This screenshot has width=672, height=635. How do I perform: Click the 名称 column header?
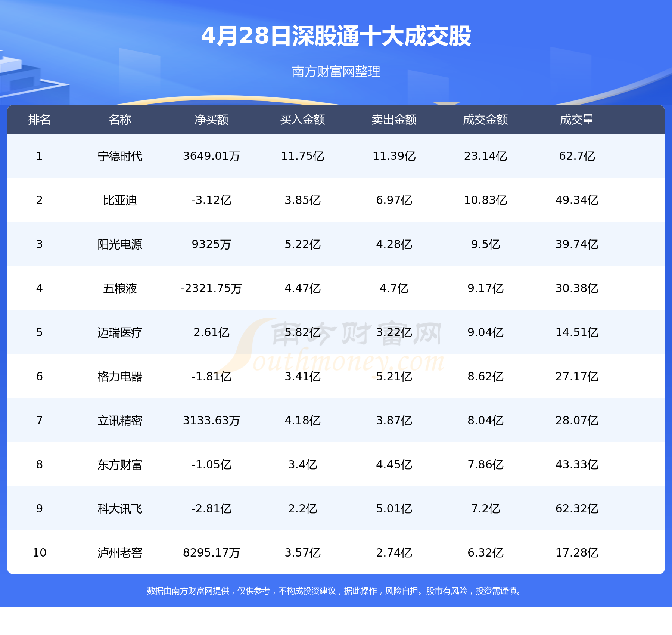click(x=120, y=120)
